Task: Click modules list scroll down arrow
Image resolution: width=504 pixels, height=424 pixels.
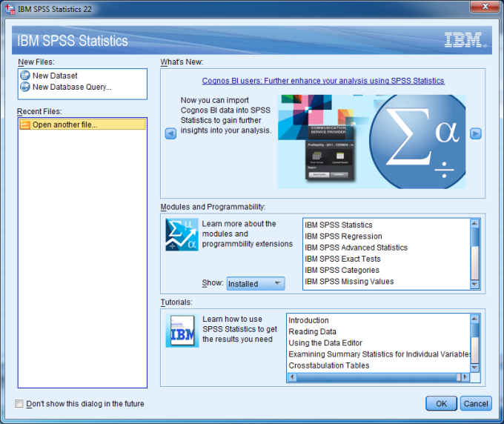Action: (475, 285)
